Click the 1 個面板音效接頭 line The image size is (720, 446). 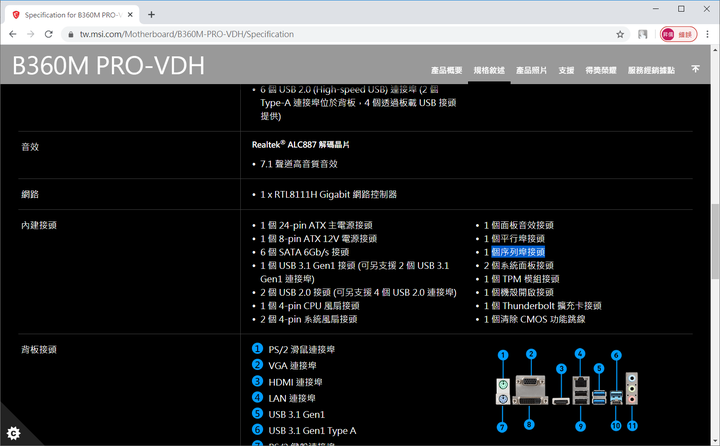tap(519, 226)
